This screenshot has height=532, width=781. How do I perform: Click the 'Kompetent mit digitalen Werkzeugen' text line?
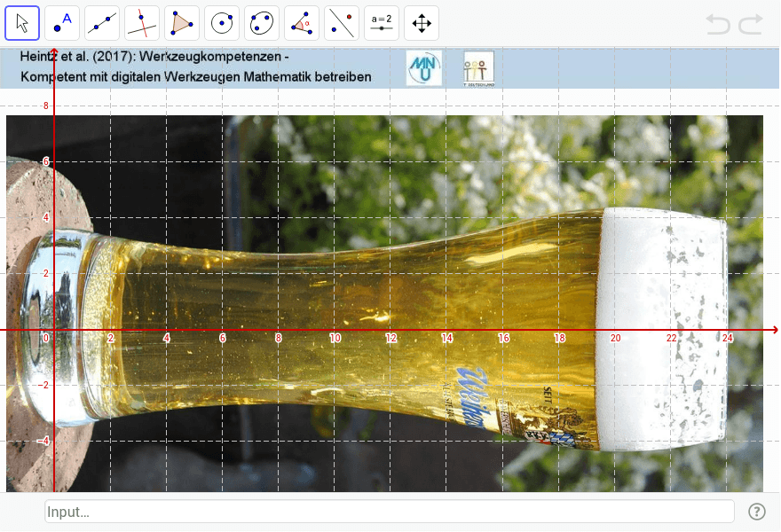click(x=196, y=76)
